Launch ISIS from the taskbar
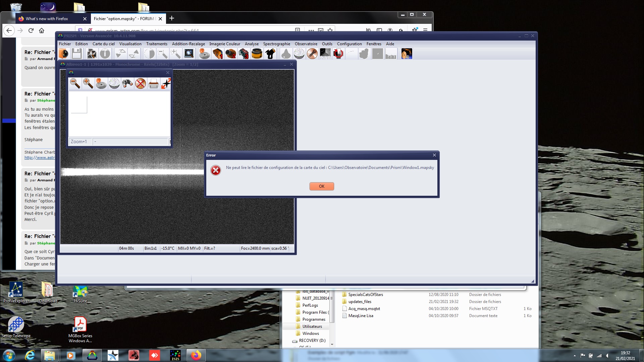This screenshot has width=644, height=362. click(x=175, y=355)
